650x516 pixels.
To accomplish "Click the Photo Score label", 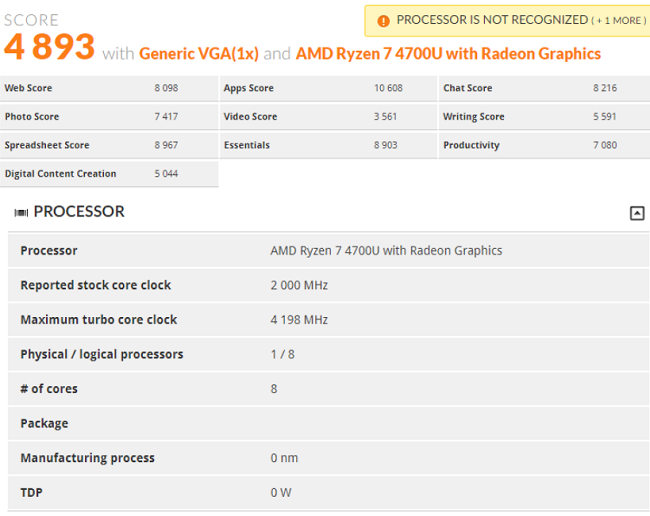I will point(32,116).
